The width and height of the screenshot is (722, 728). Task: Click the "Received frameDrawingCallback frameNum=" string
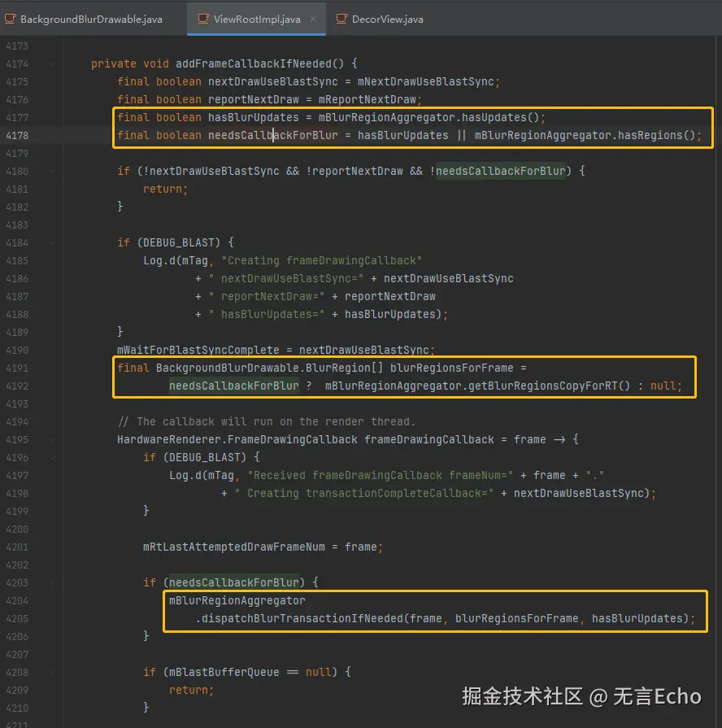click(380, 475)
